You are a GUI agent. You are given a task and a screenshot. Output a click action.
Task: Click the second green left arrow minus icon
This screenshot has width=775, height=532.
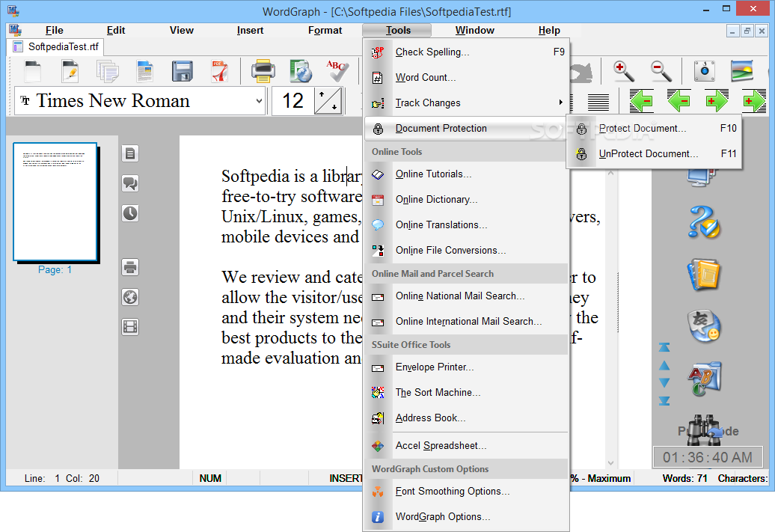tap(679, 101)
